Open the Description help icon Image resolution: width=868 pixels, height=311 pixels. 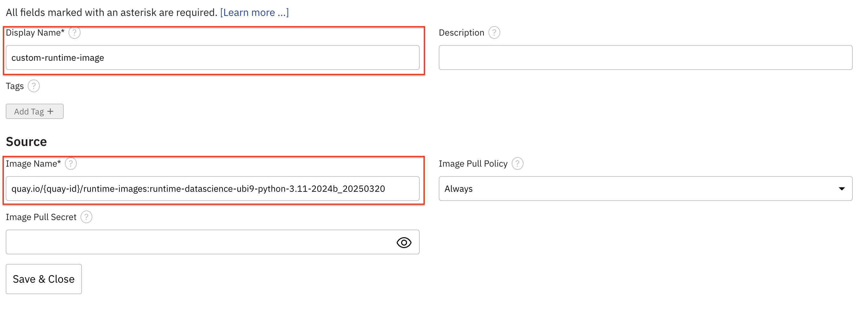[494, 33]
